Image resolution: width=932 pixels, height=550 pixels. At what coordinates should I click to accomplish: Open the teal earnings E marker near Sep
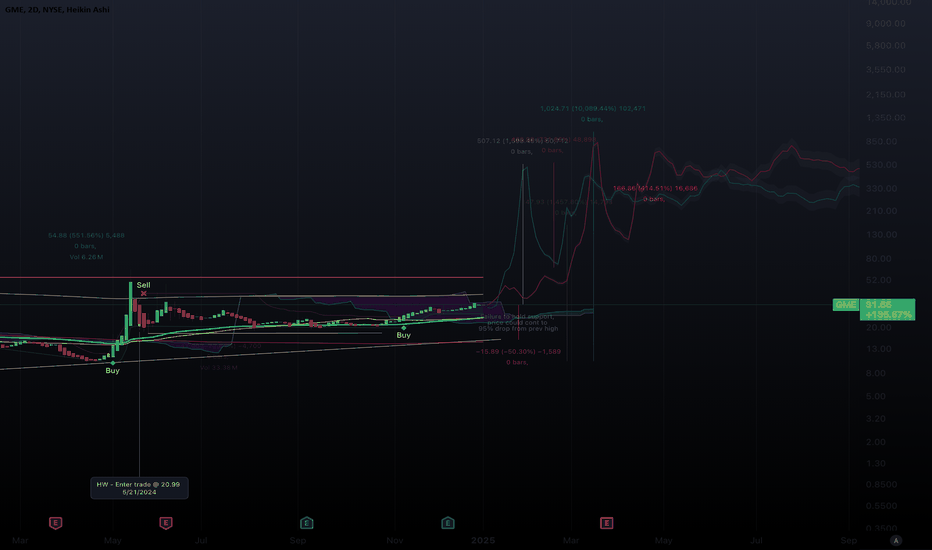pos(307,523)
